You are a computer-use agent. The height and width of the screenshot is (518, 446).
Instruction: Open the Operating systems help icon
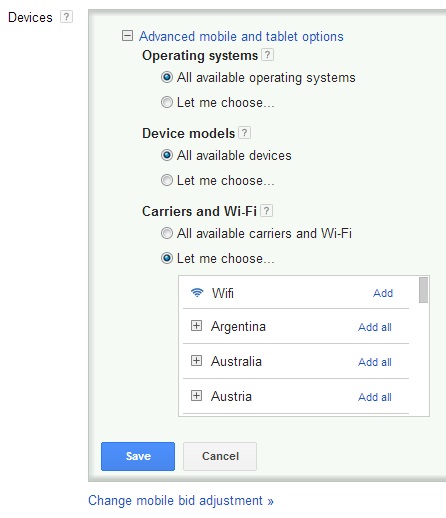(x=267, y=55)
